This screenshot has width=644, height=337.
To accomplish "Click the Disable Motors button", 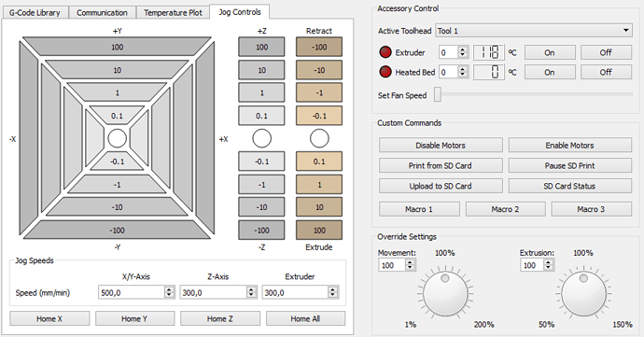I will tap(441, 145).
